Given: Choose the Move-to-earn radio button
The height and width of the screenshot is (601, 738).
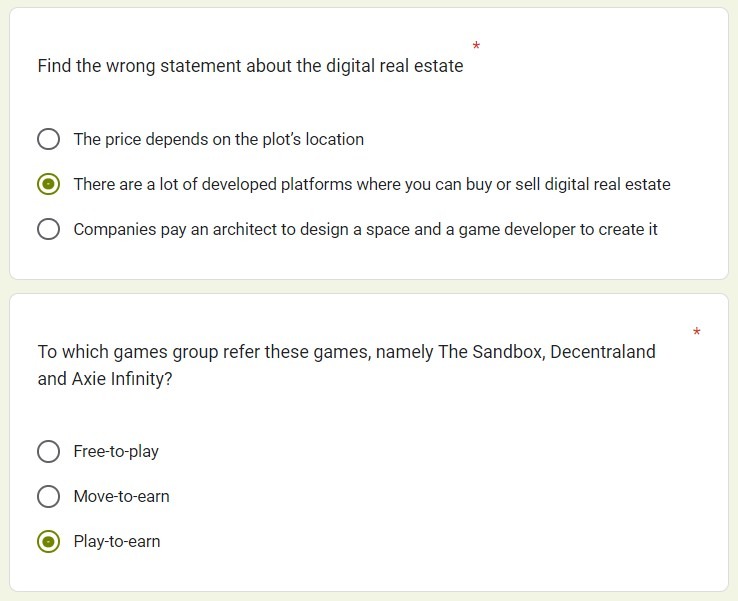Looking at the screenshot, I should pos(48,496).
